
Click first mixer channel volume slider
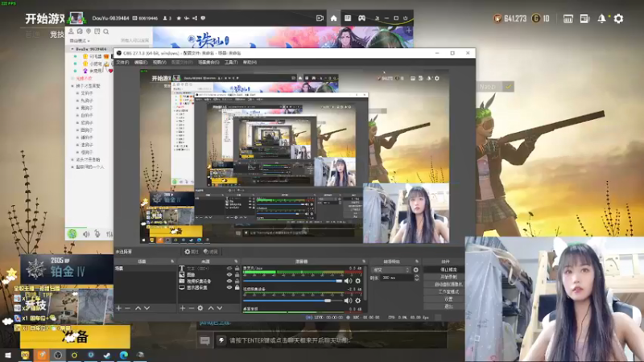292,281
